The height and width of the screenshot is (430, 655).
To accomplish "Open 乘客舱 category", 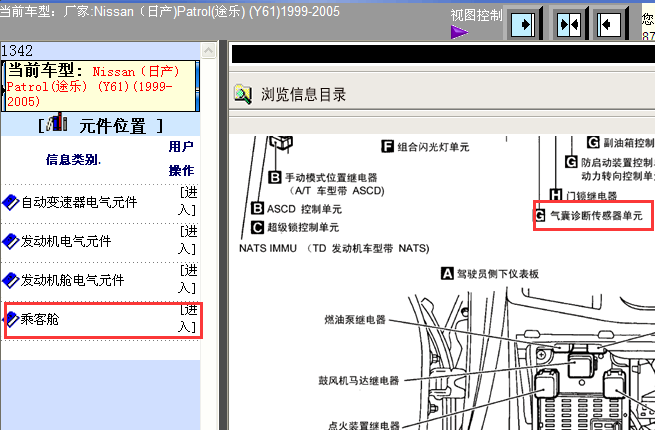I will pos(40,319).
